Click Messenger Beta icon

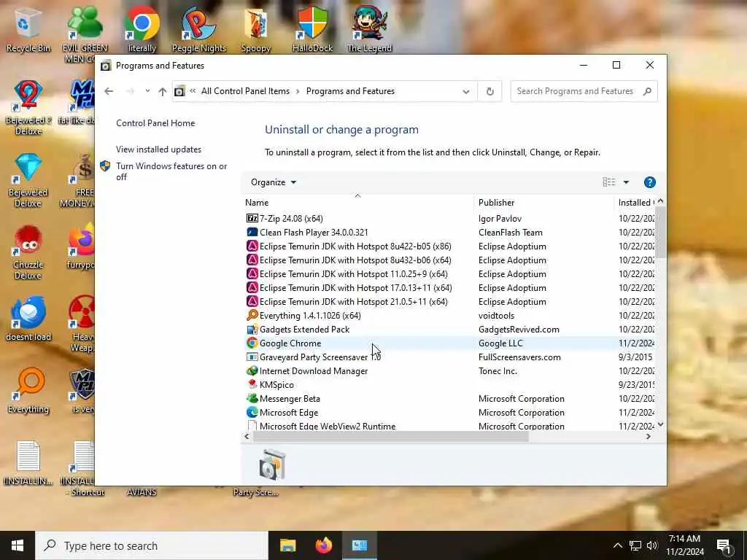click(252, 398)
